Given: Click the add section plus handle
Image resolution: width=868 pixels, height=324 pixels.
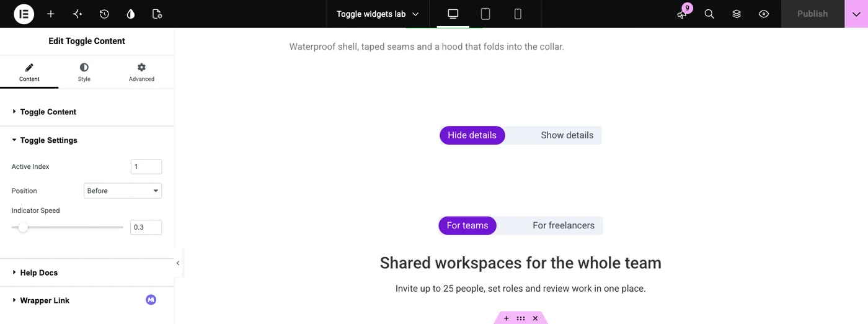Looking at the screenshot, I should [506, 318].
